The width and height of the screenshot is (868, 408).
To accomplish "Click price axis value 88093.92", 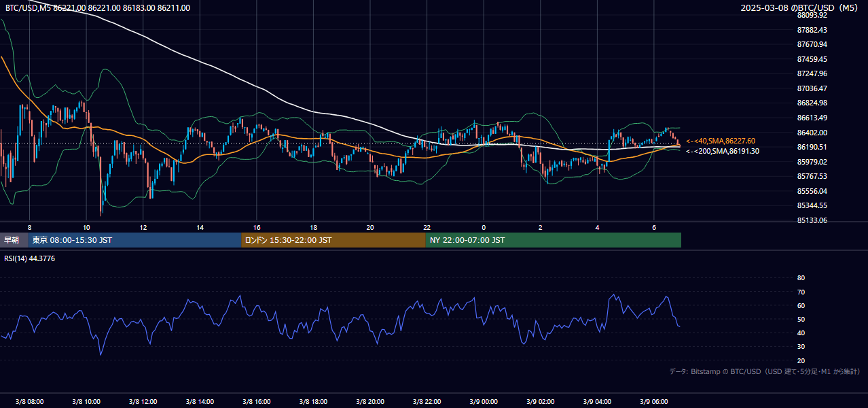I will coord(812,15).
